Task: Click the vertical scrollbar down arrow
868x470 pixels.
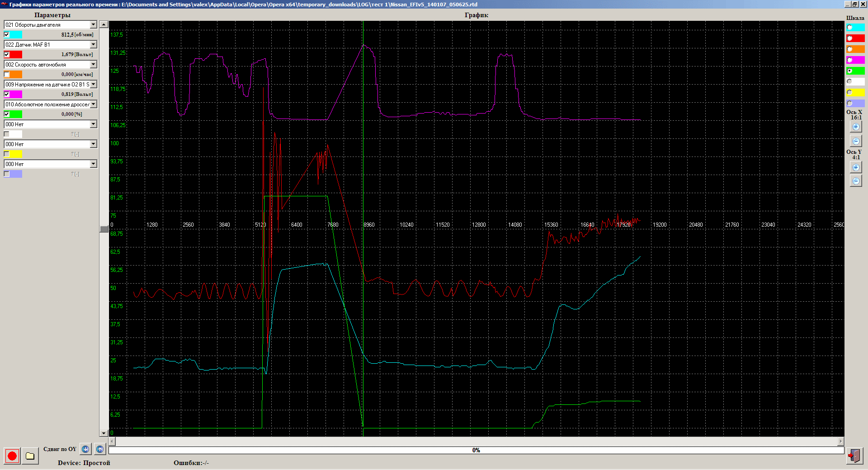Action: (x=104, y=433)
